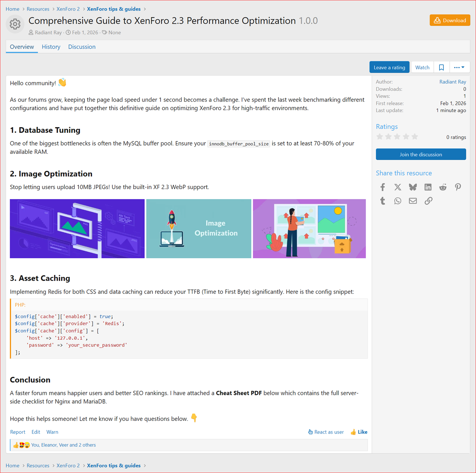The image size is (476, 473).
Task: Open Resources in top breadcrumb
Action: (x=38, y=9)
